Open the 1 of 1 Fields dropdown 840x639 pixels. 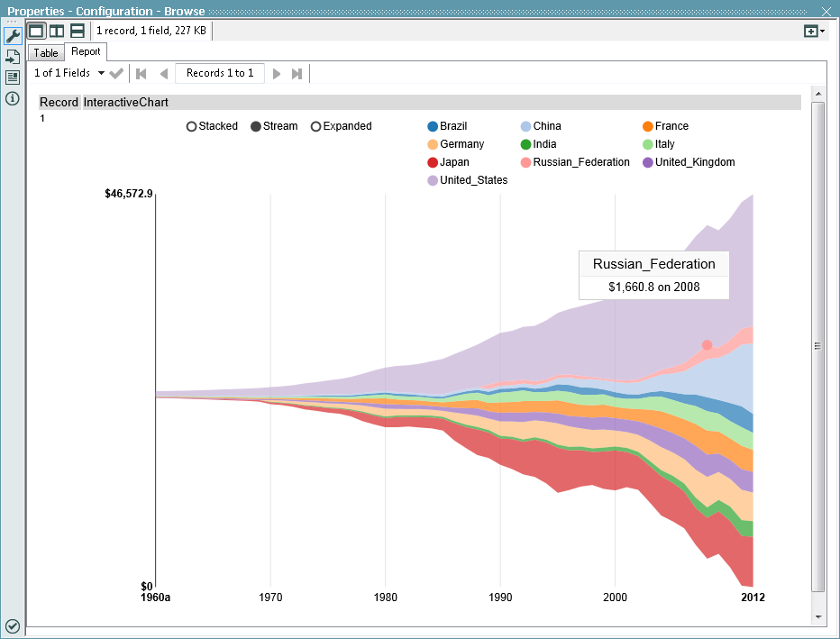coord(69,73)
